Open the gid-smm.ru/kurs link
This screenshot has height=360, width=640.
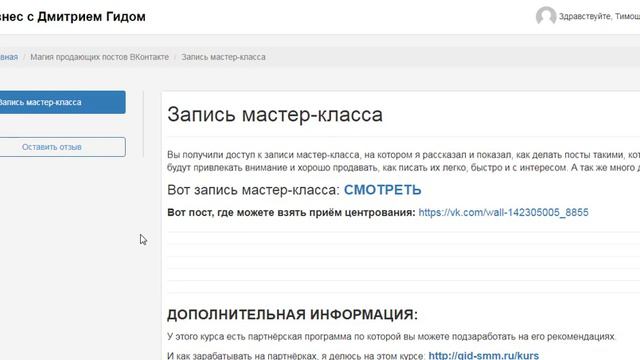tap(484, 356)
